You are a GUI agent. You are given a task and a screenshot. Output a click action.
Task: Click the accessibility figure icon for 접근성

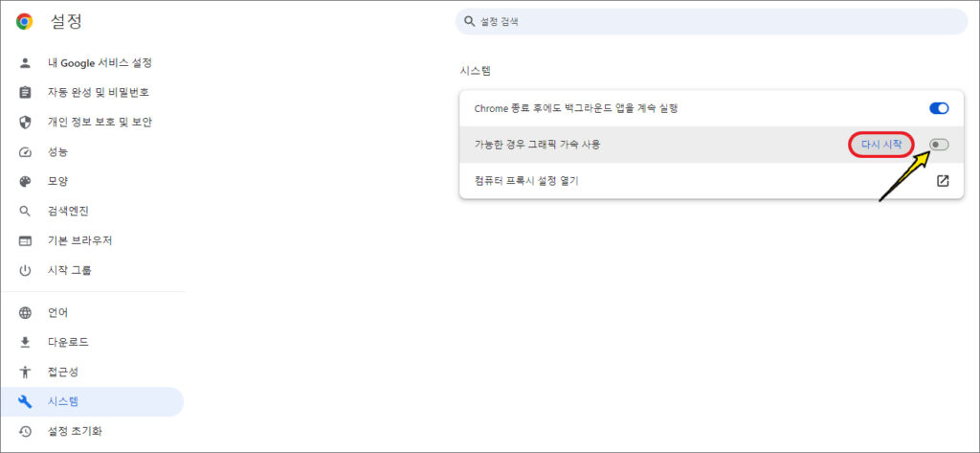pos(25,373)
